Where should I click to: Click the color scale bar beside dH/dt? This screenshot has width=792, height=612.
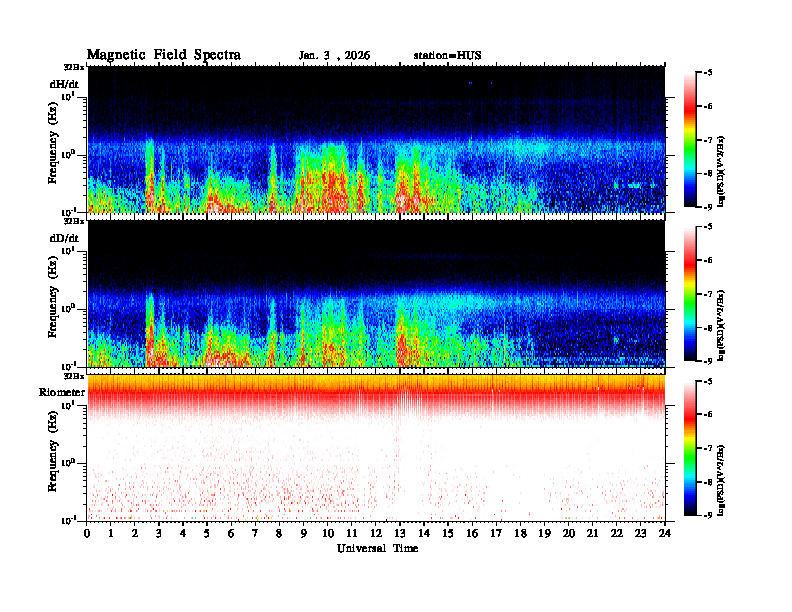point(690,140)
